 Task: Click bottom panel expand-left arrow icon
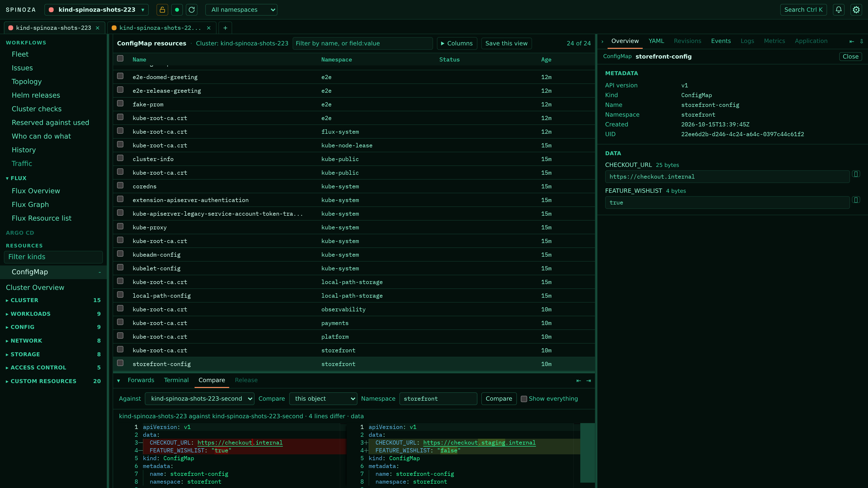pyautogui.click(x=579, y=381)
